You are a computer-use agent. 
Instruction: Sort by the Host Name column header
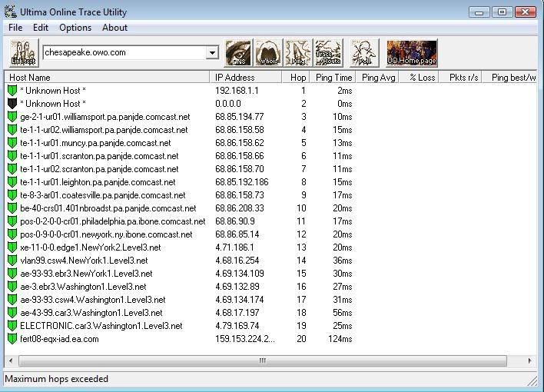(107, 78)
